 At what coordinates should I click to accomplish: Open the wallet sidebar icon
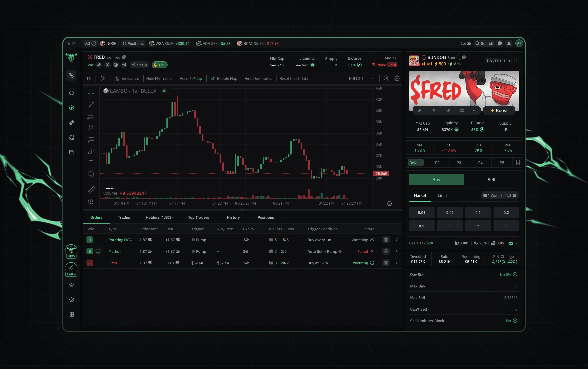(72, 152)
